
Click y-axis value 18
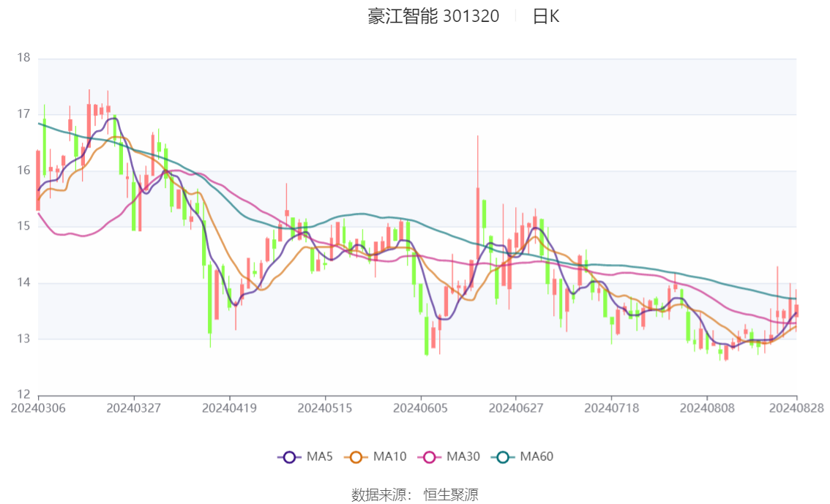23,58
